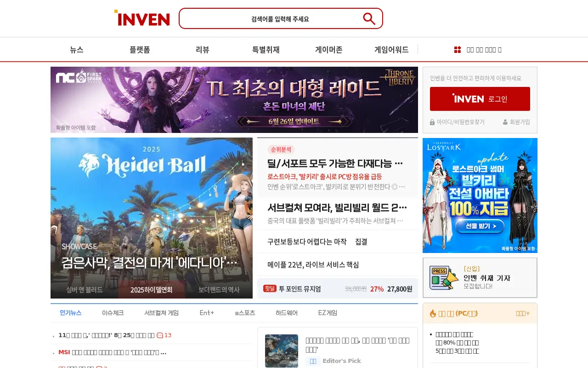Select the 실버 앤 블러드 slide tab
The image size is (588, 368).
coord(85,290)
